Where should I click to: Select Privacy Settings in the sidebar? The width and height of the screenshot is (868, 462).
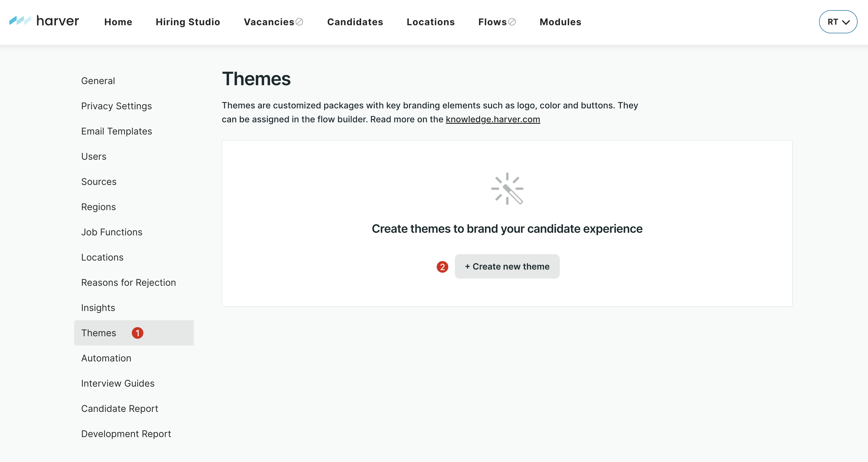tap(116, 106)
